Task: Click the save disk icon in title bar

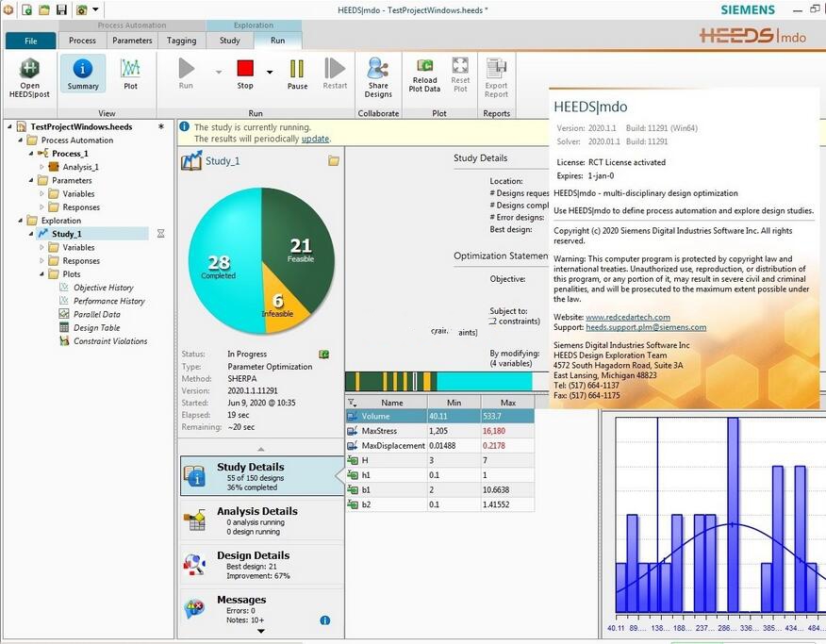Action: coord(61,9)
